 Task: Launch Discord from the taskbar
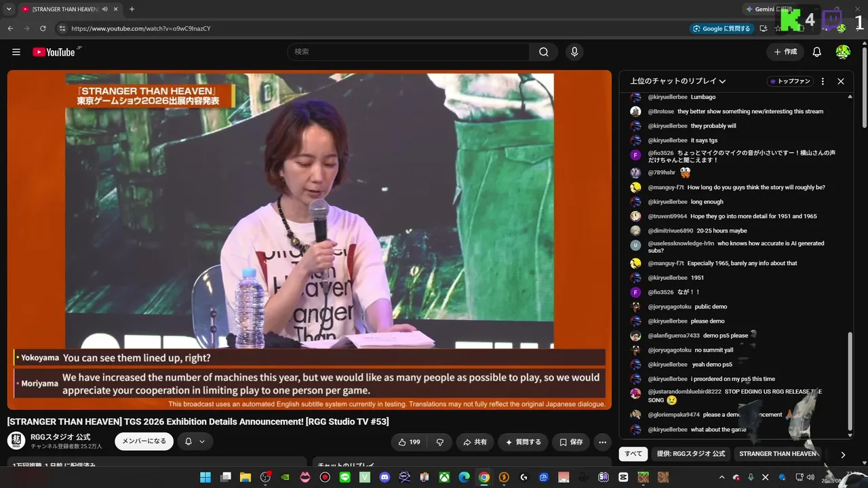[x=385, y=477]
